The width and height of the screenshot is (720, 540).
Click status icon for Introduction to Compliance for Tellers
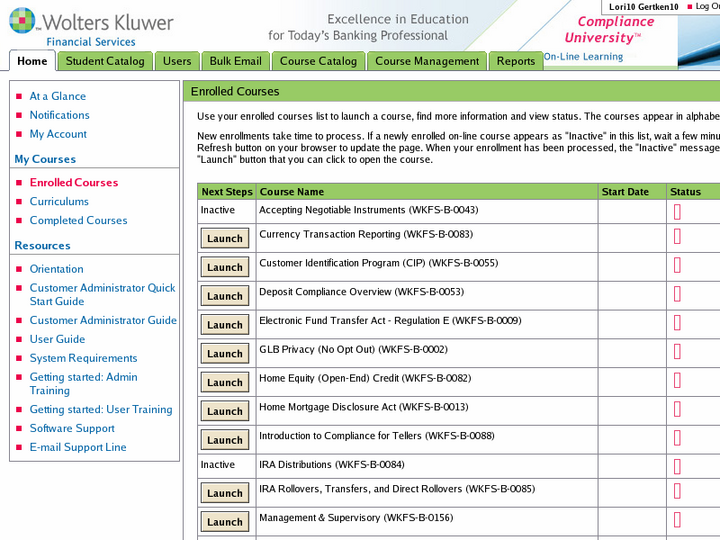tap(677, 438)
